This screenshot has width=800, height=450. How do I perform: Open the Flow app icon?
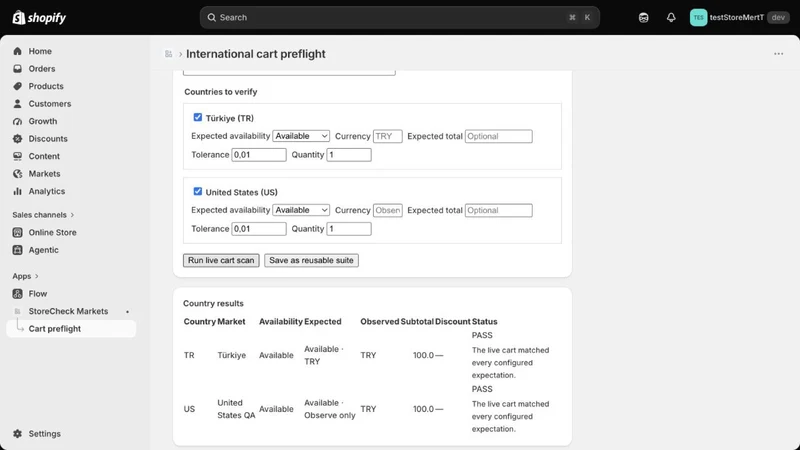pyautogui.click(x=17, y=293)
